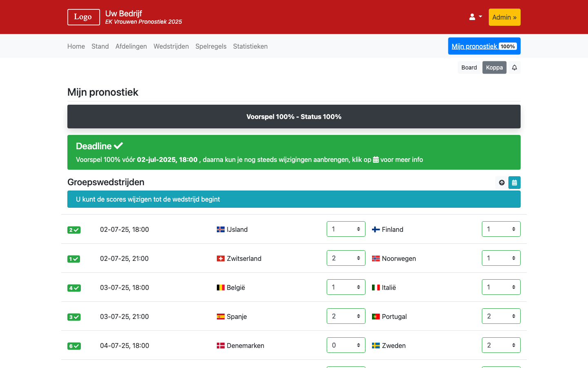Open the IJsland score dropdown

(346, 229)
